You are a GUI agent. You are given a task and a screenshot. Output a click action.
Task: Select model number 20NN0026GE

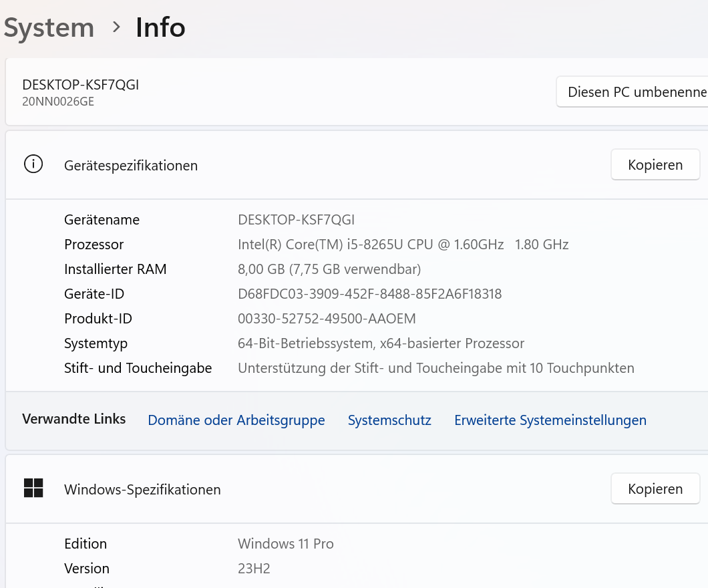58,102
